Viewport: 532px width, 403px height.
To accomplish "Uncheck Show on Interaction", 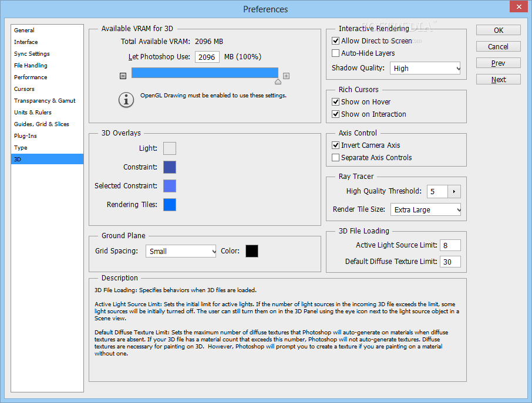I will [x=335, y=114].
